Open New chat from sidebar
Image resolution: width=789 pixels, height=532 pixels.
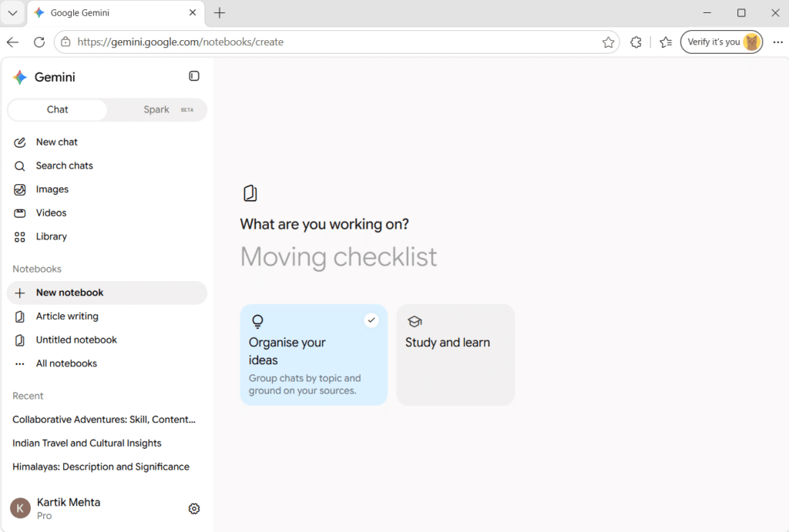click(106, 142)
